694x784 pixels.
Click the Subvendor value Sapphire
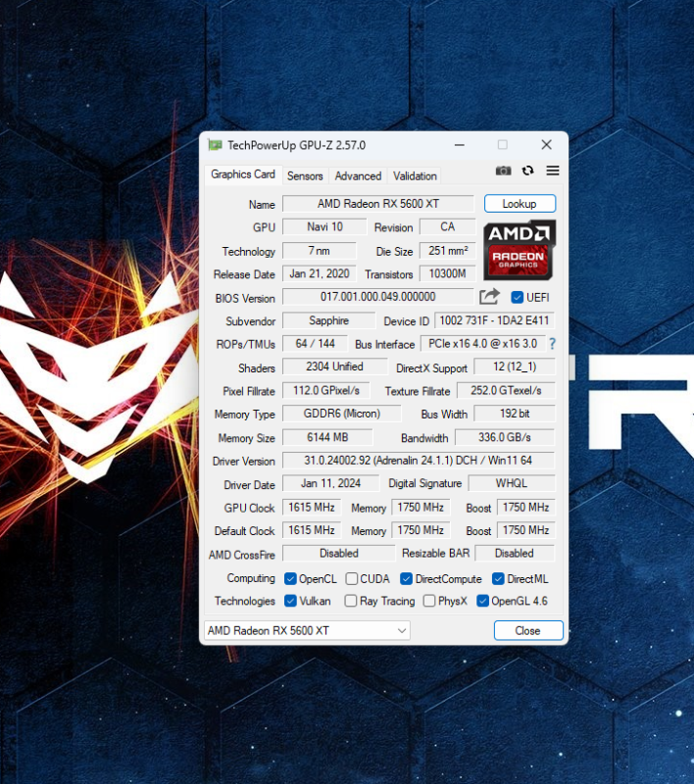(x=328, y=320)
